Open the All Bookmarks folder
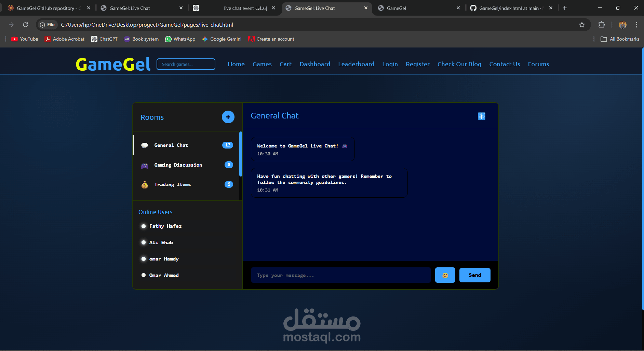Screen dimensions: 644x351 point(620,39)
